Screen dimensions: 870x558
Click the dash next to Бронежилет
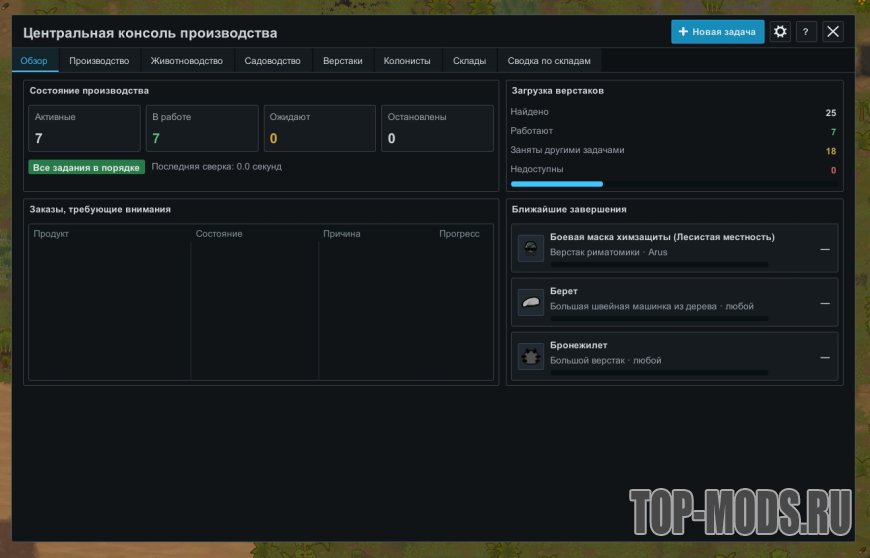[x=825, y=357]
